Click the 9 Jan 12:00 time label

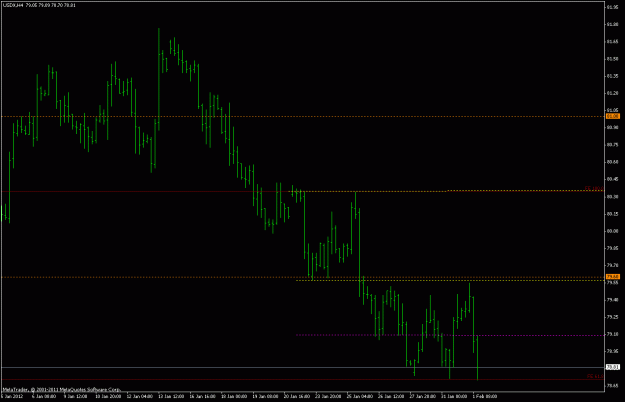point(75,396)
